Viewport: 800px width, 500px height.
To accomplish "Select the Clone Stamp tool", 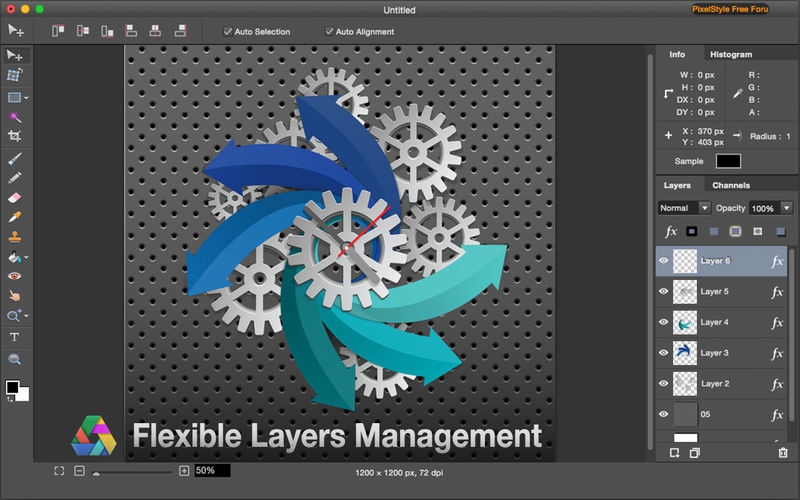I will [14, 237].
